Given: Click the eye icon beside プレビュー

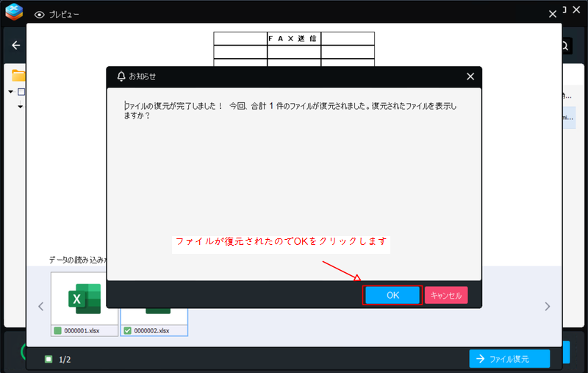Looking at the screenshot, I should (x=40, y=14).
